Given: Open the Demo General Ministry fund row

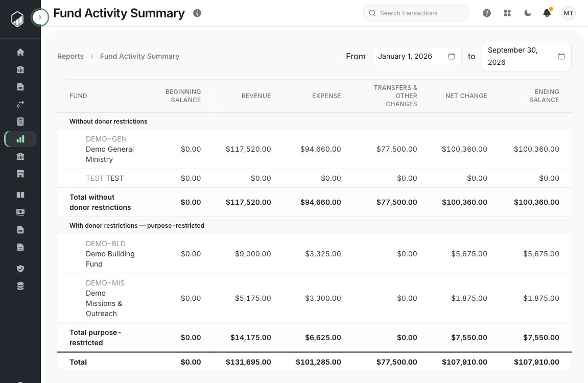Looking at the screenshot, I should (314, 149).
